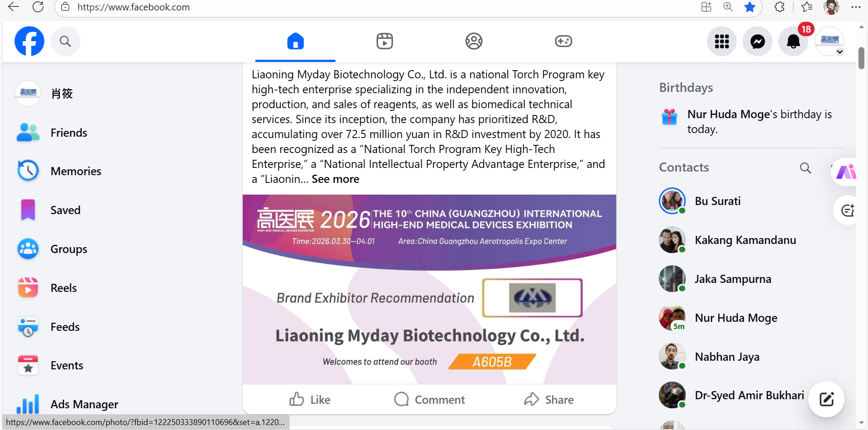Share the Liaoning Myday post
Screen dimensions: 868x430
coord(549,399)
